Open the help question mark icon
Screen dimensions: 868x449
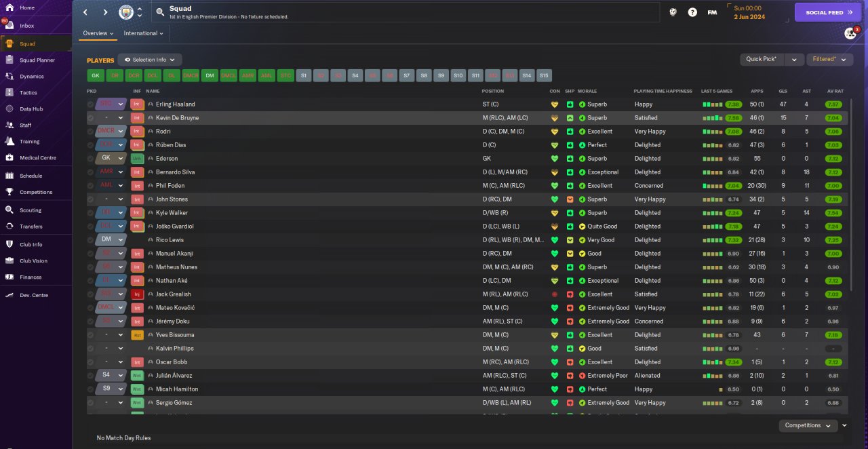pyautogui.click(x=692, y=12)
